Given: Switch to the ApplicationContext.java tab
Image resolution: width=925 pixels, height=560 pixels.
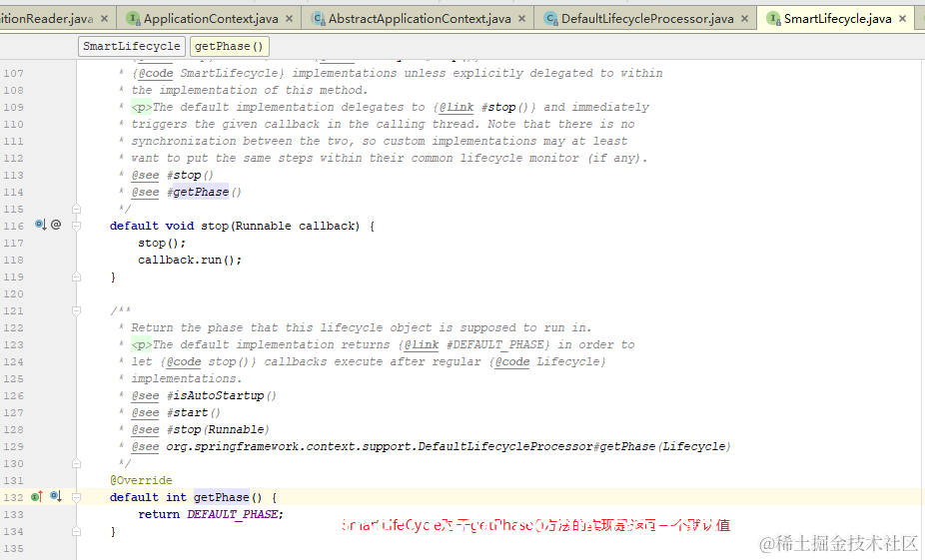Looking at the screenshot, I should (210, 19).
